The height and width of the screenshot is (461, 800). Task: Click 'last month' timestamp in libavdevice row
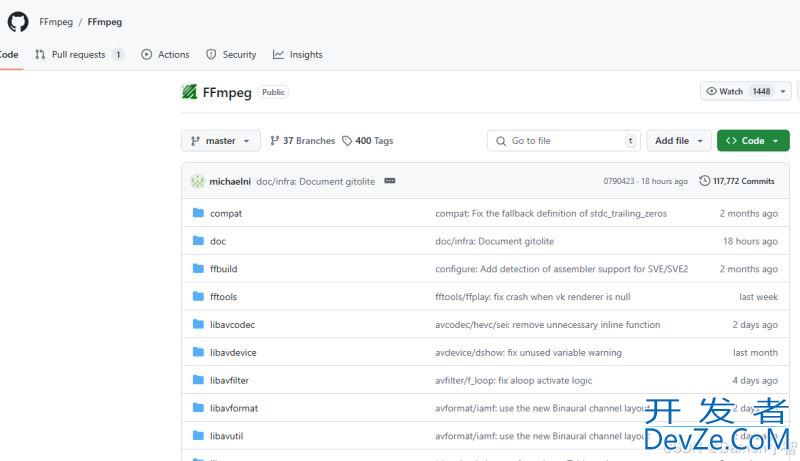point(755,352)
